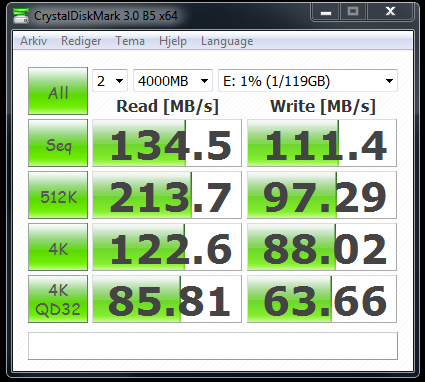Viewport: 425px width, 382px height.
Task: Run all benchmarks with All button
Action: point(58,91)
